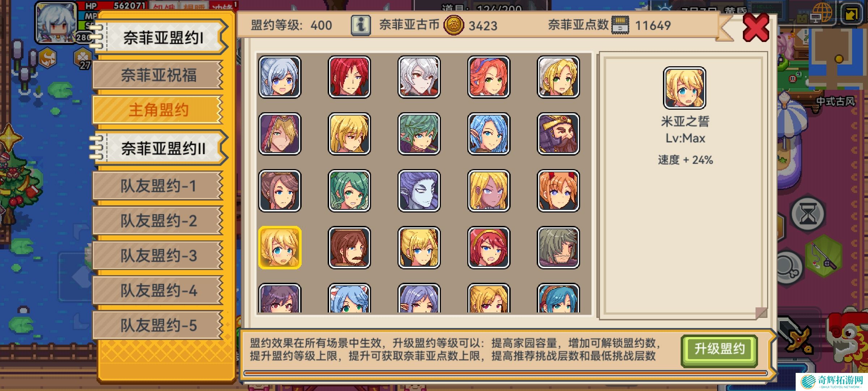
Task: Open the covenant level info icon
Action: (361, 25)
